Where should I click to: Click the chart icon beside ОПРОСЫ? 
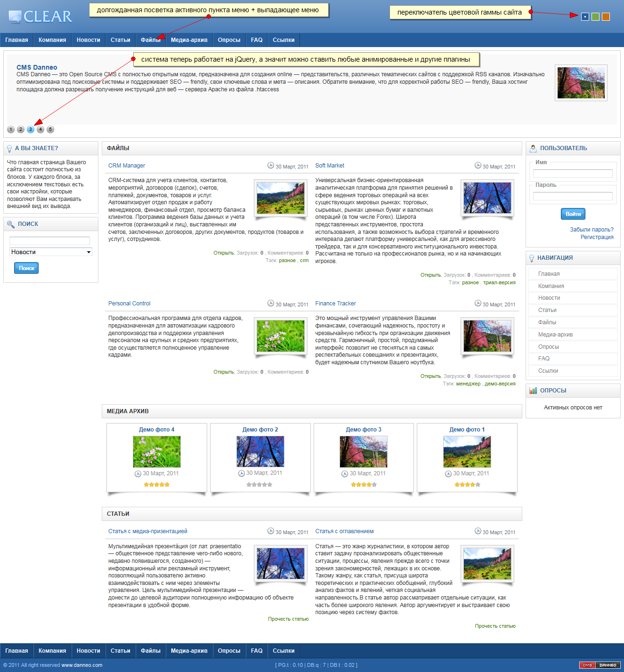pos(533,391)
